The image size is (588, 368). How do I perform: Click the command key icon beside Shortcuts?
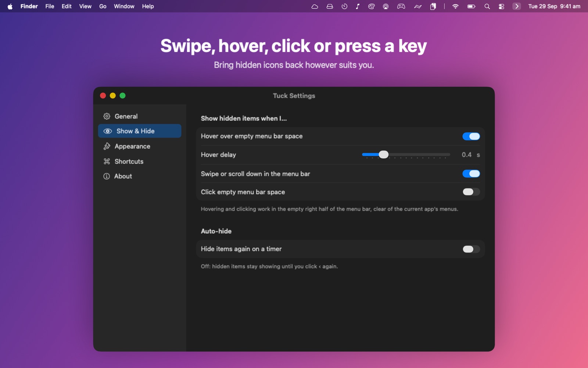pyautogui.click(x=107, y=161)
